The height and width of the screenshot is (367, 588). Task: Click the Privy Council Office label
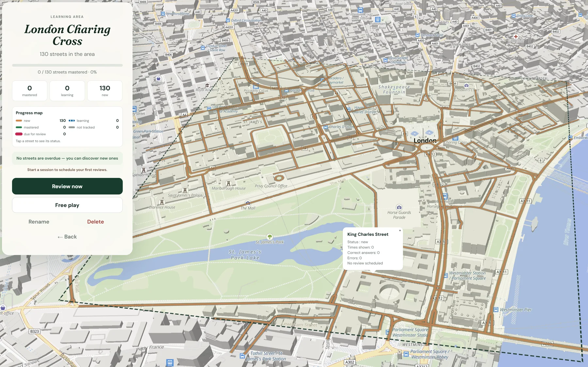pyautogui.click(x=271, y=186)
